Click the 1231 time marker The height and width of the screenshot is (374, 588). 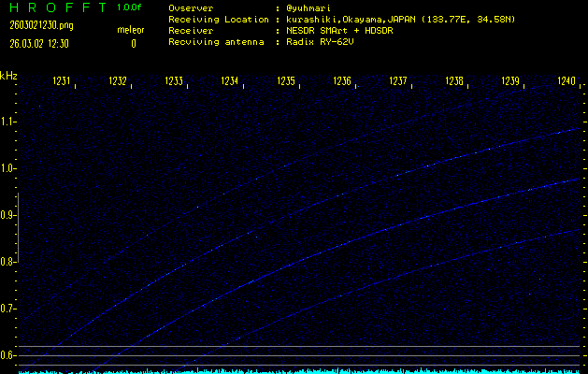[62, 82]
